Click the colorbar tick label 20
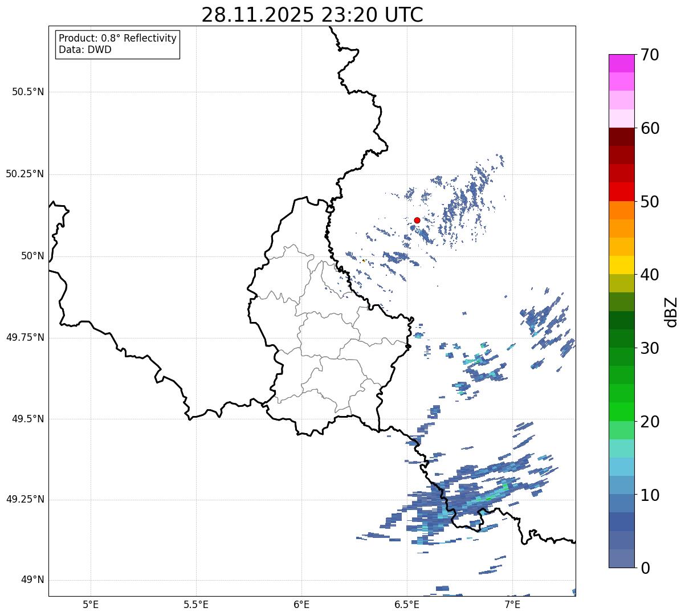The width and height of the screenshot is (685, 616). pyautogui.click(x=650, y=422)
